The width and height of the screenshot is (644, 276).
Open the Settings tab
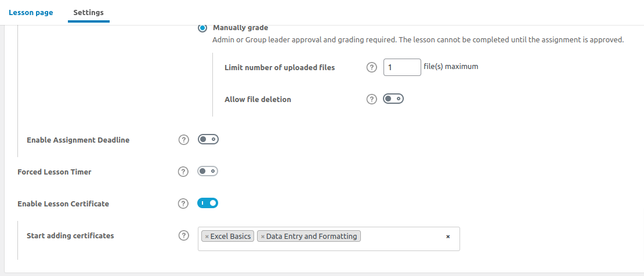pos(88,13)
